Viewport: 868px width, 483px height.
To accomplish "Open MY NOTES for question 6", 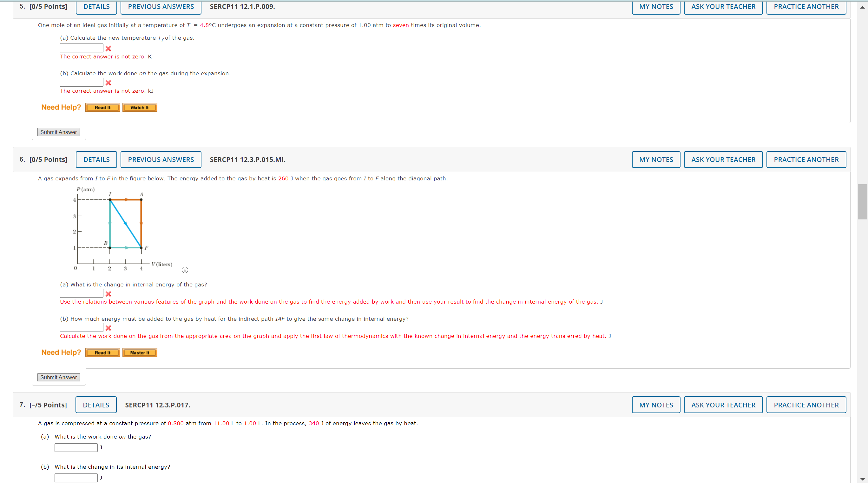I will point(656,159).
